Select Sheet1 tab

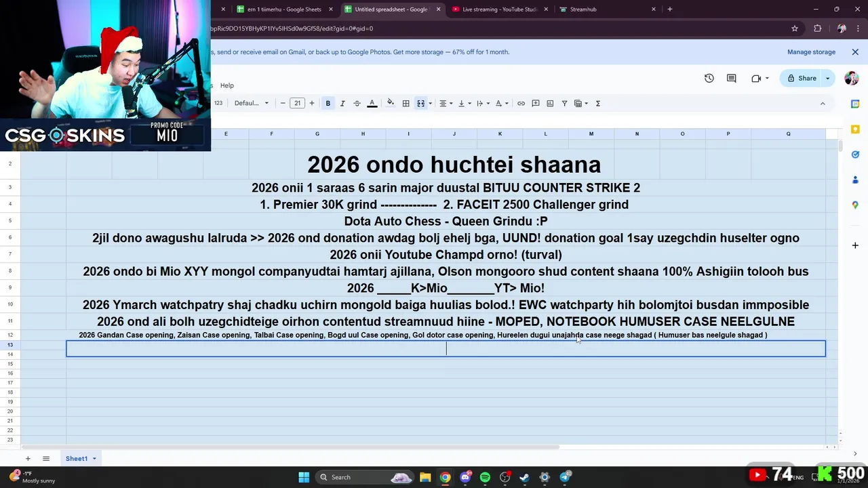[77, 459]
